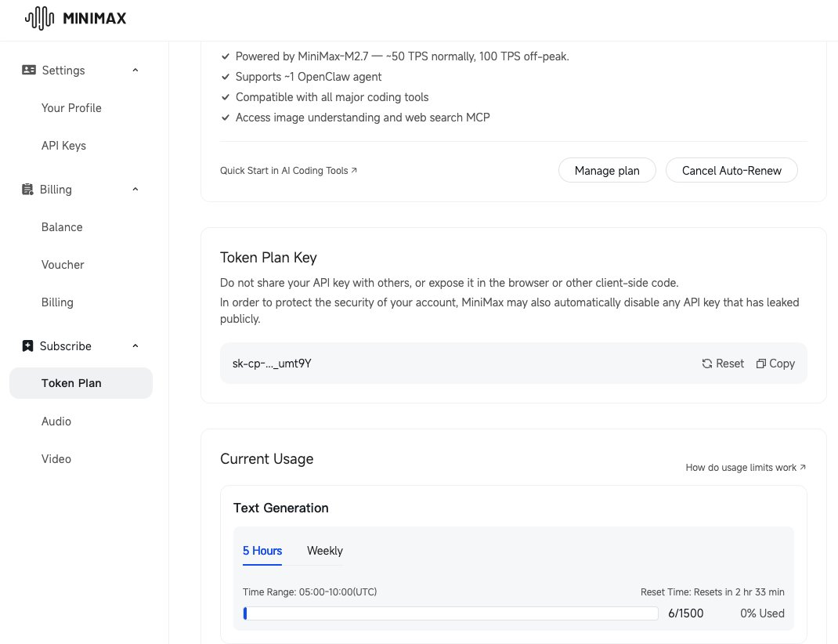Click the Subscribe section header label

point(65,346)
